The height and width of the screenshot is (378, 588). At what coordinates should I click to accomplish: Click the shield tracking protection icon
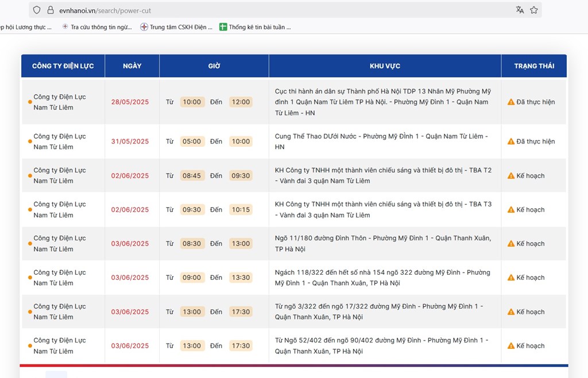(37, 10)
